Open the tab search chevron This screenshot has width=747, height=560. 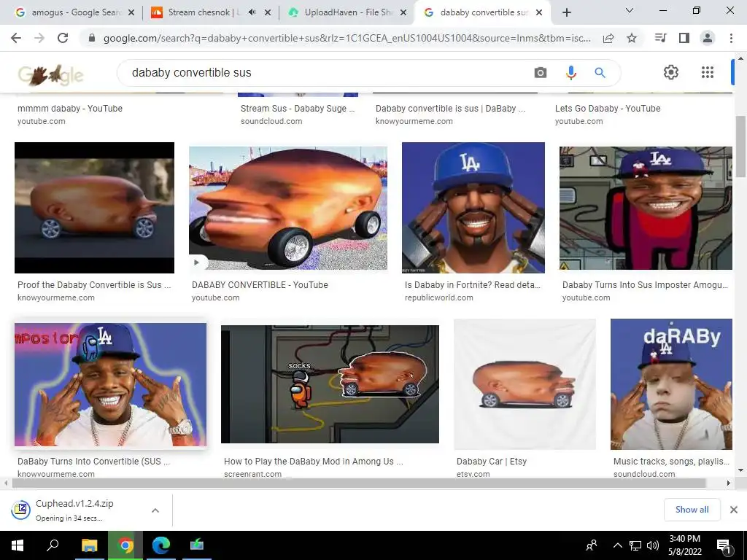click(x=630, y=10)
